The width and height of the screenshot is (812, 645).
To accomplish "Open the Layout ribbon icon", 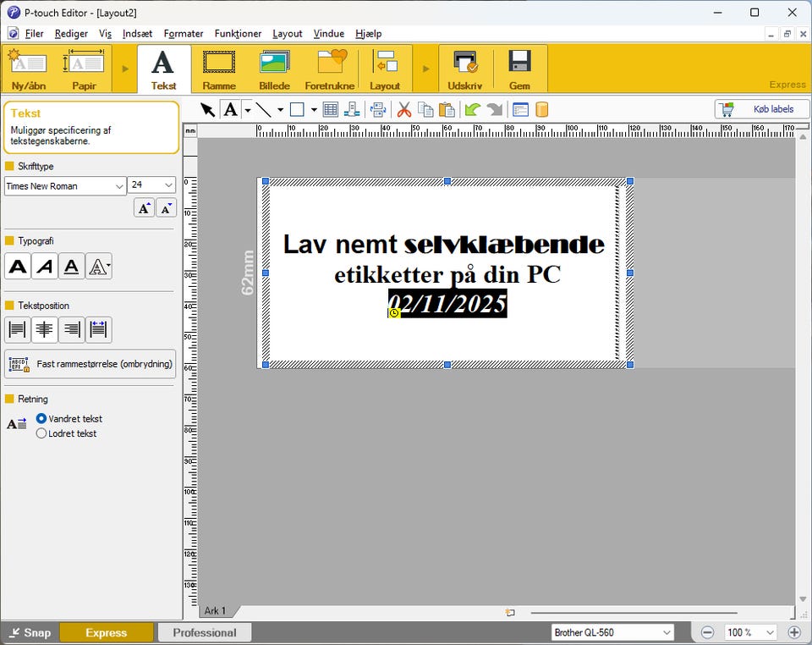I will coord(385,69).
